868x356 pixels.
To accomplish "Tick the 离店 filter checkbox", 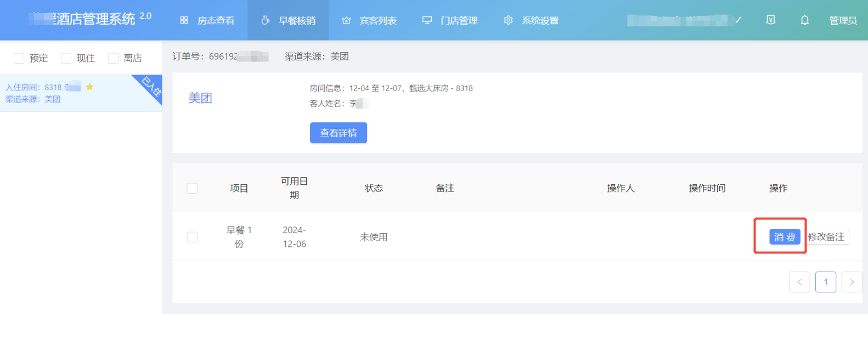I will 114,58.
